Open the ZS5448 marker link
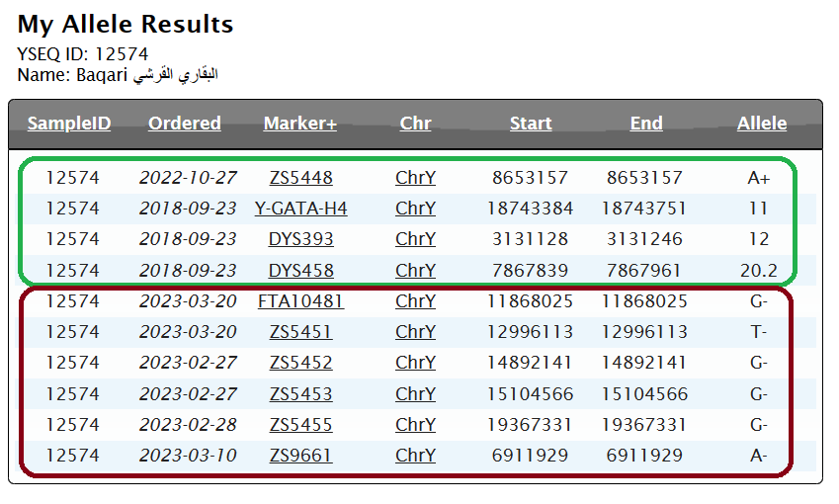Image resolution: width=839 pixels, height=504 pixels. (x=300, y=178)
